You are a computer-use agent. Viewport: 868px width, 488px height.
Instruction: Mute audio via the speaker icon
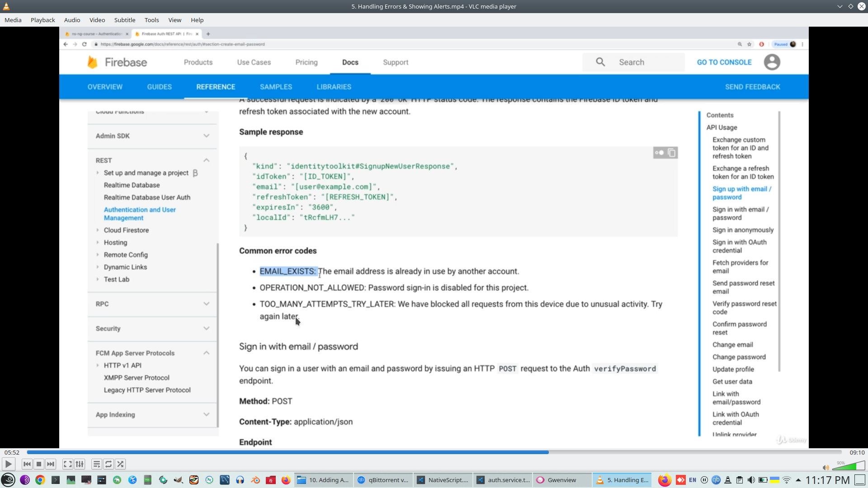coord(826,468)
